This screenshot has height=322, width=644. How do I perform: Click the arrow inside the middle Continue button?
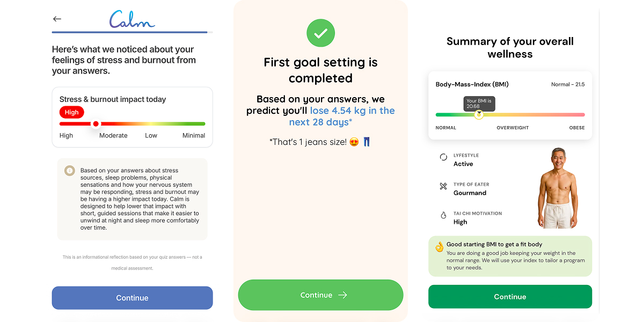pos(342,295)
